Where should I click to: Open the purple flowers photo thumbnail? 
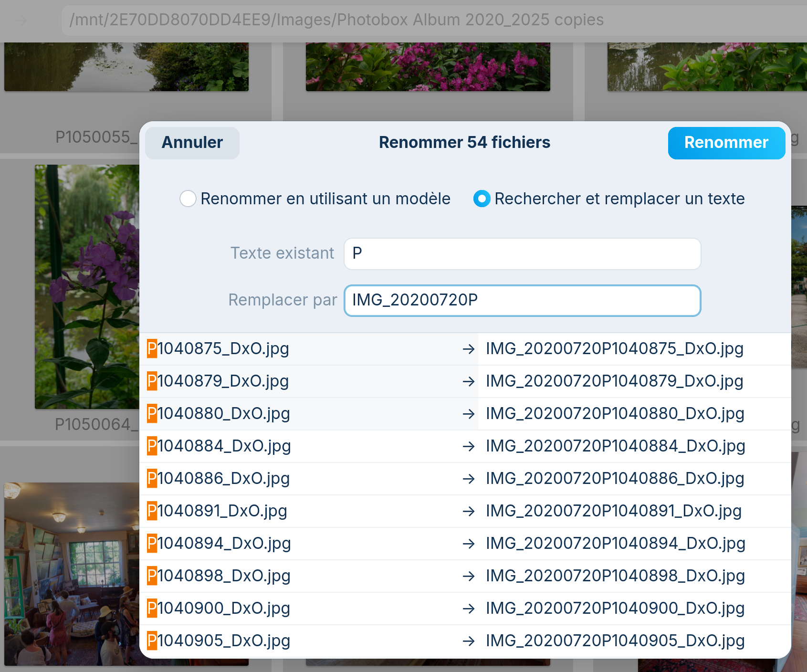[x=87, y=286]
